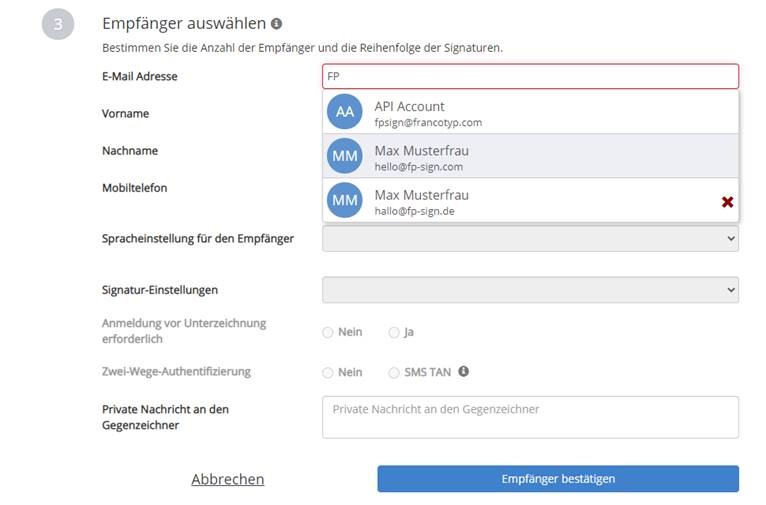Click into the Private Nachricht text area
The height and width of the screenshot is (505, 766).
click(x=530, y=417)
